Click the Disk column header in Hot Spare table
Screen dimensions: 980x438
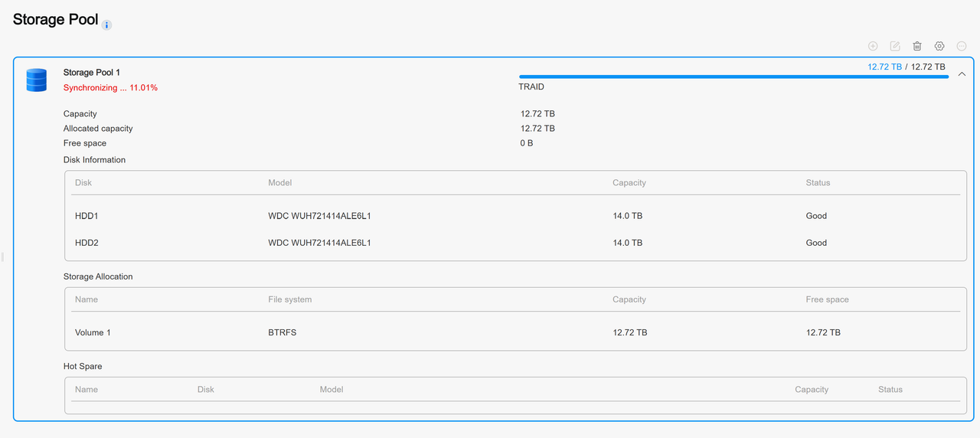[x=206, y=390]
